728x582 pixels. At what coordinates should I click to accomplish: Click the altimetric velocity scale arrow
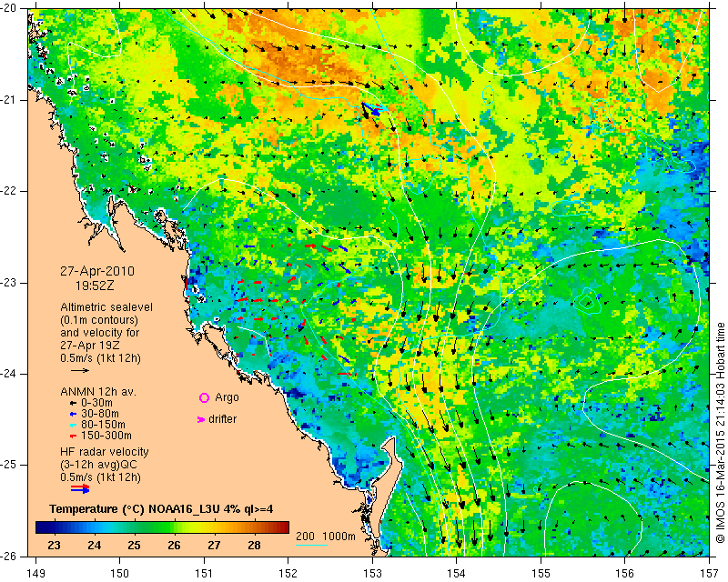tap(80, 370)
